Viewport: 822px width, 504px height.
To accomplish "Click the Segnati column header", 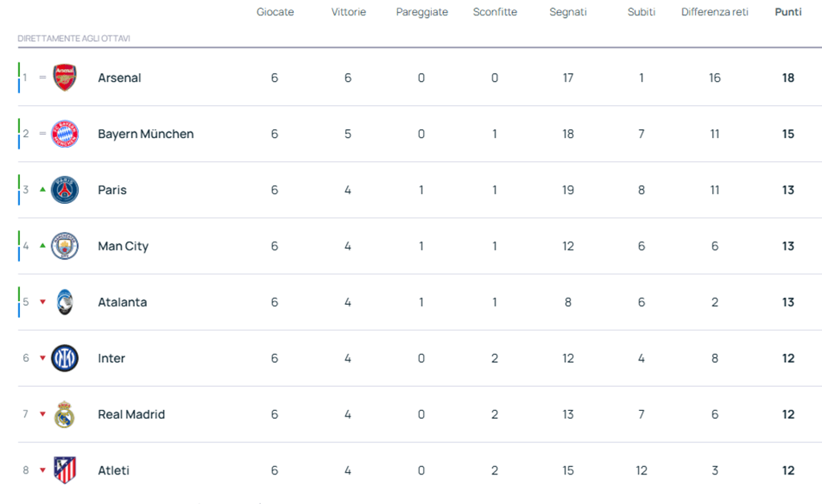I will click(568, 12).
